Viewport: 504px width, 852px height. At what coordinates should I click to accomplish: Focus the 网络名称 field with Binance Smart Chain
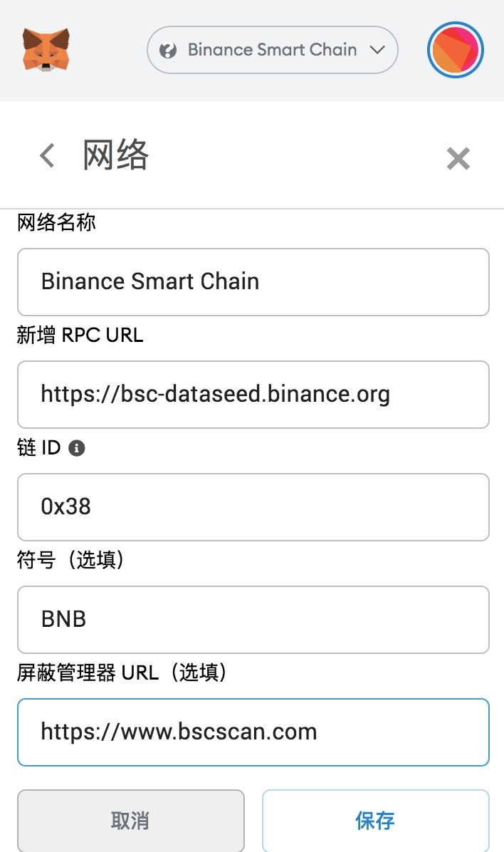click(x=253, y=281)
